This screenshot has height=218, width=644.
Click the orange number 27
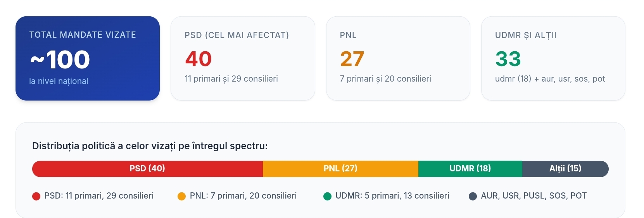pyautogui.click(x=352, y=59)
